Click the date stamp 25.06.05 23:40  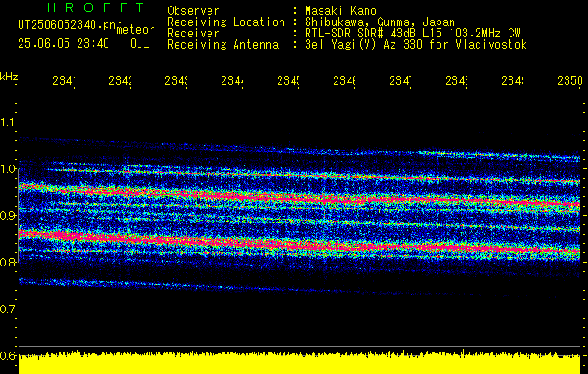64,44
